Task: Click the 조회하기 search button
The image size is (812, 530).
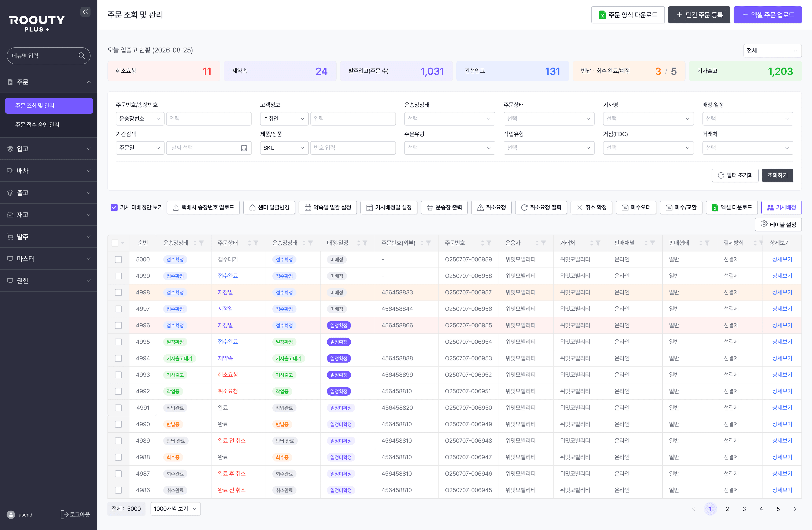Action: pyautogui.click(x=777, y=175)
